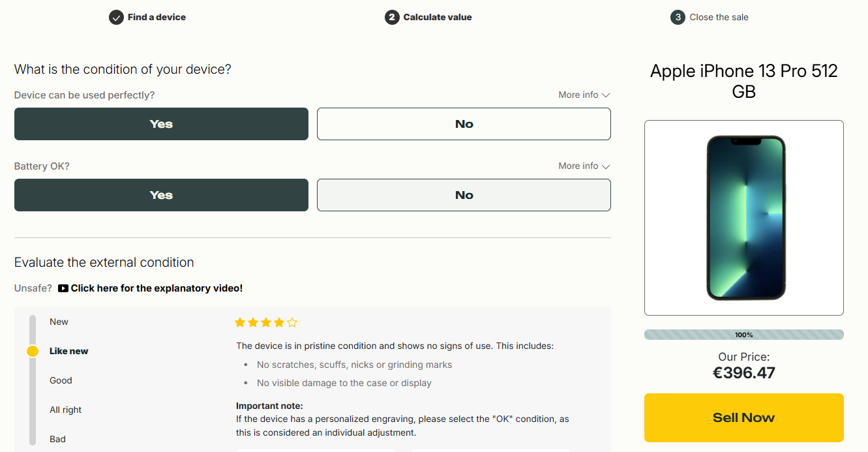This screenshot has height=452, width=868.
Task: Select the All right condition level
Action: 65,410
